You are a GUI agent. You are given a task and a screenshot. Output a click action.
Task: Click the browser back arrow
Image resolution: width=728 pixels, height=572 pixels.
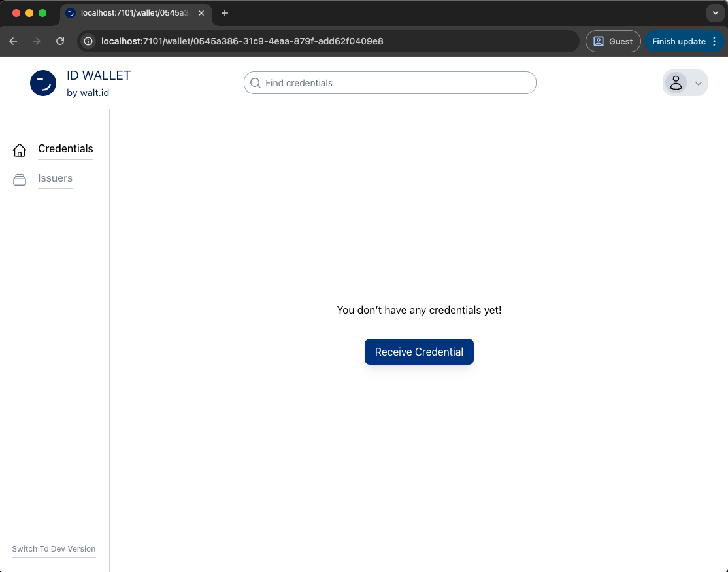coord(14,41)
